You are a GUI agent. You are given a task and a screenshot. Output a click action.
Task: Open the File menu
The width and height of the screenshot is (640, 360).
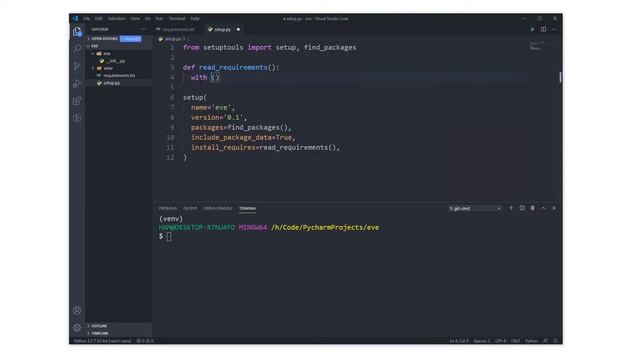point(87,18)
